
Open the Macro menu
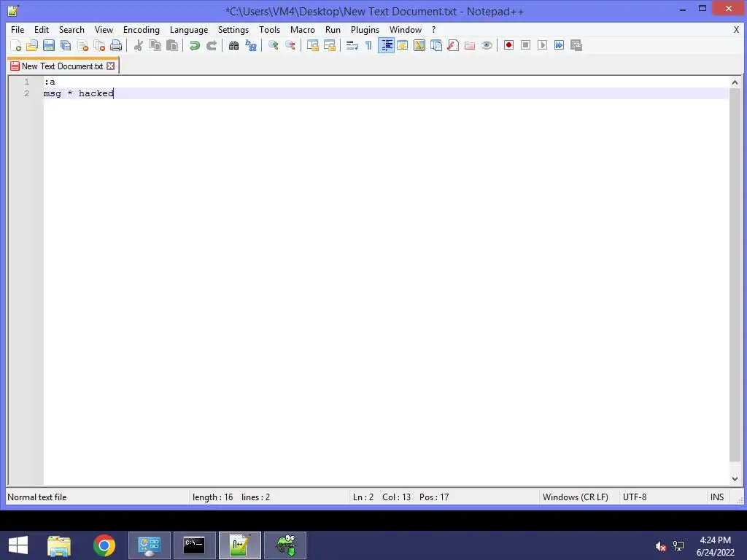coord(303,29)
